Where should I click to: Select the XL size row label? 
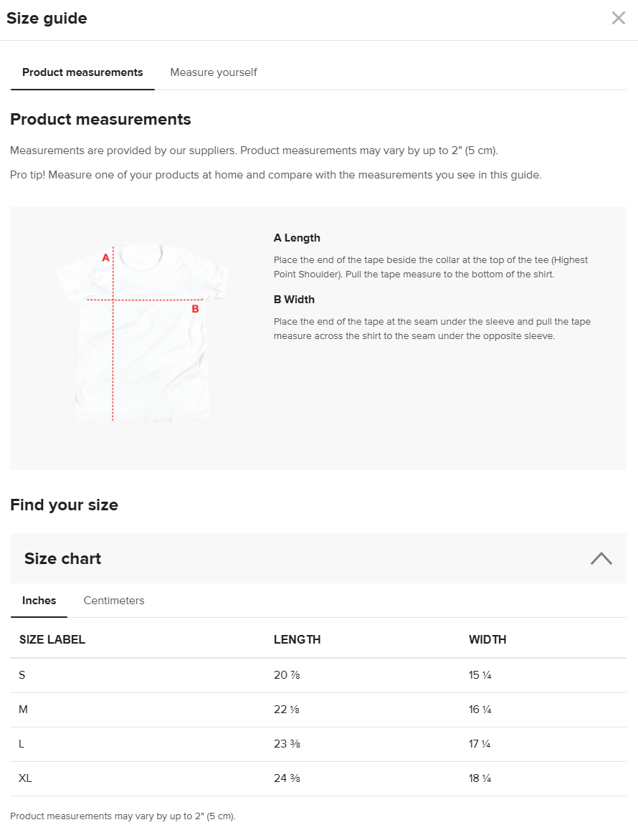point(25,778)
